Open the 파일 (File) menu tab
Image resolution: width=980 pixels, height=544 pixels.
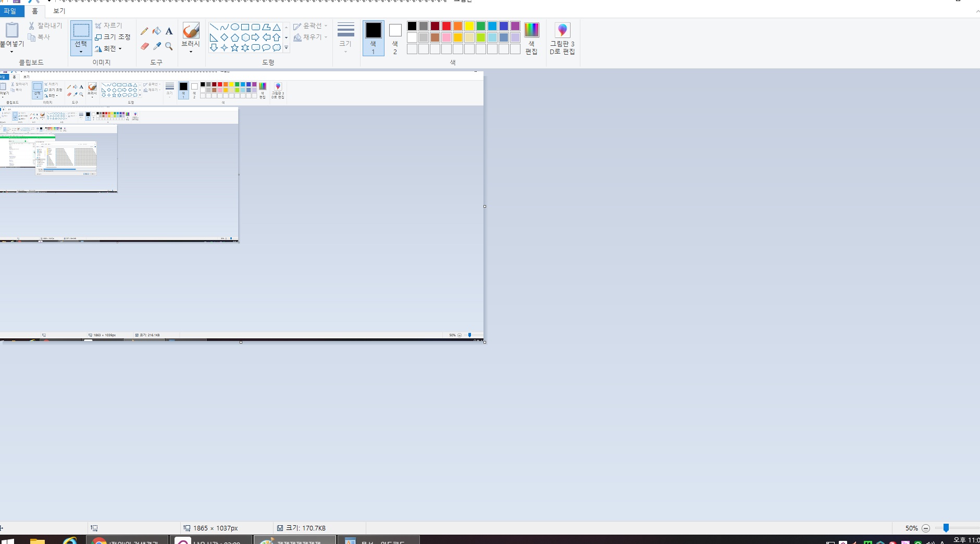click(10, 11)
